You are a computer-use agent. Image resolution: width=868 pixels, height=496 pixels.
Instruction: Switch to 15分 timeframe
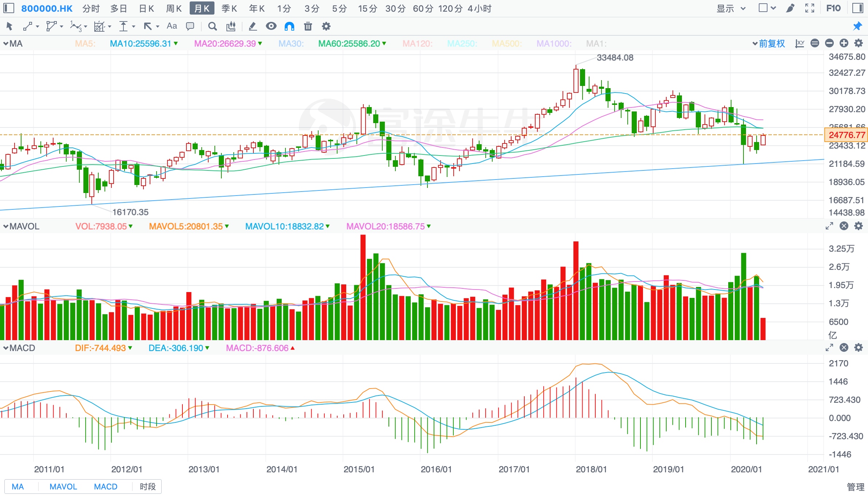tap(367, 8)
